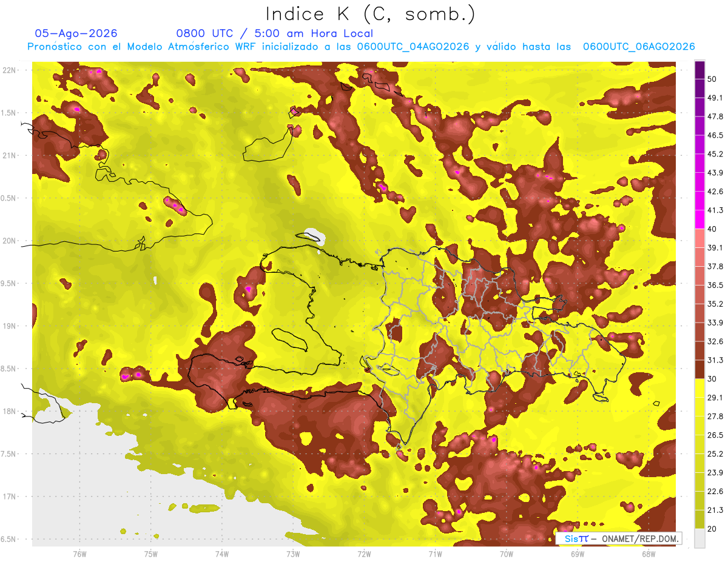Click the '71W' longitude label

(435, 554)
